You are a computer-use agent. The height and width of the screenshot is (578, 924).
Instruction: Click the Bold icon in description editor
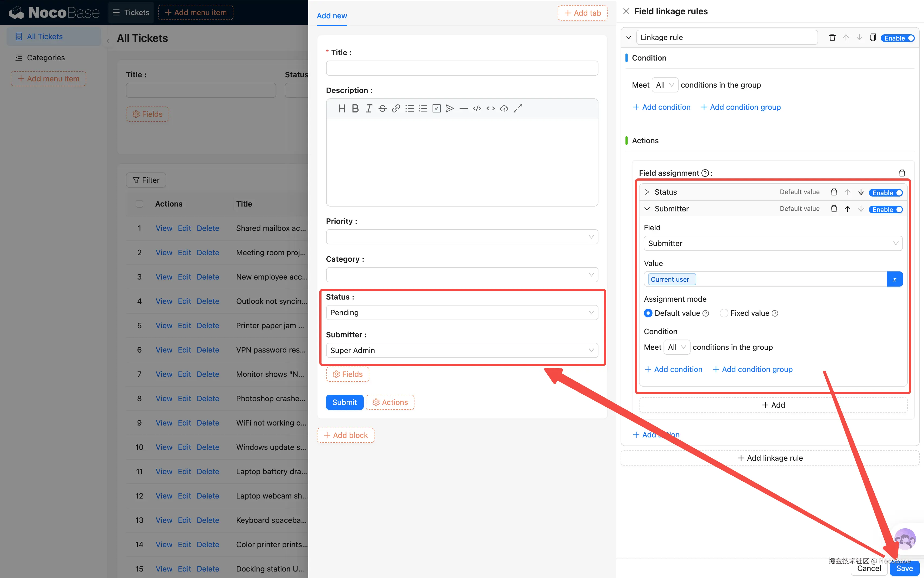point(355,109)
